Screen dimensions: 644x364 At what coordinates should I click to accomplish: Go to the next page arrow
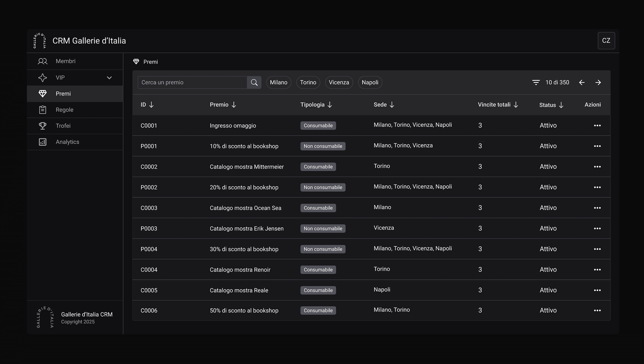point(598,82)
